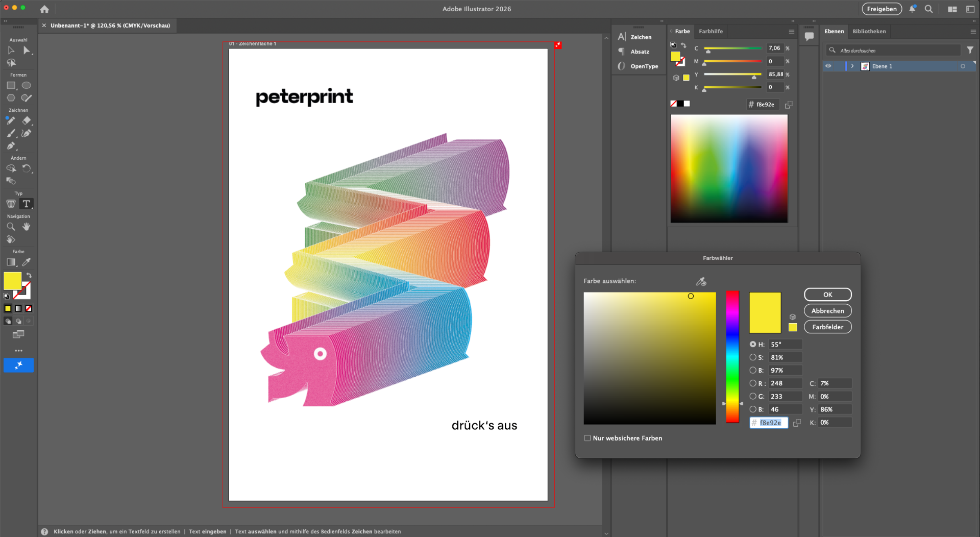
Task: Open the workspace arrange documents switcher
Action: pyautogui.click(x=952, y=9)
